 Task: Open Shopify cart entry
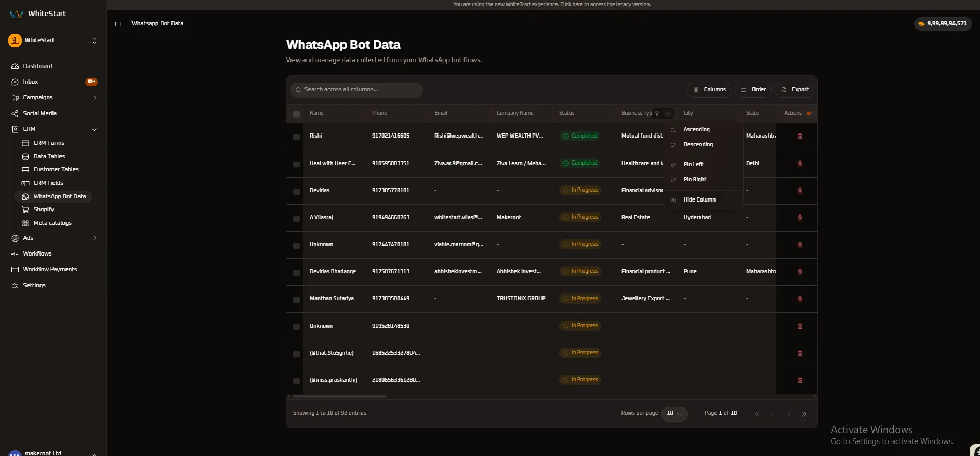(x=44, y=210)
